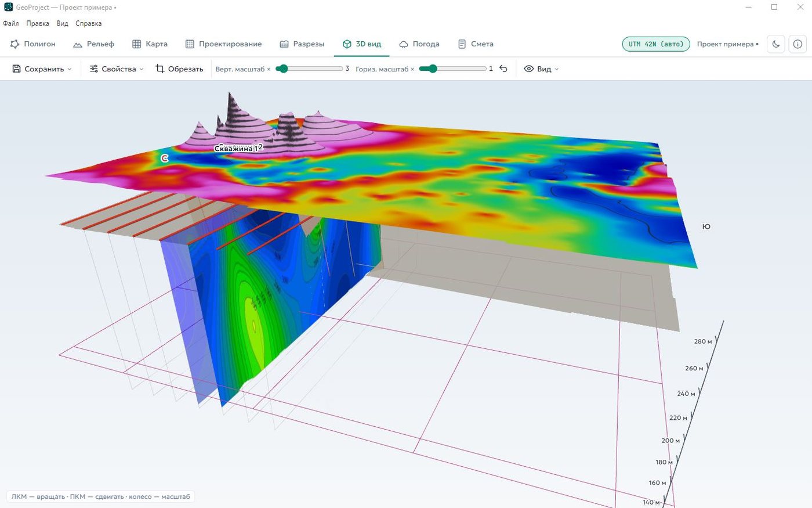Adjust the Верт. масштаб slider

309,69
